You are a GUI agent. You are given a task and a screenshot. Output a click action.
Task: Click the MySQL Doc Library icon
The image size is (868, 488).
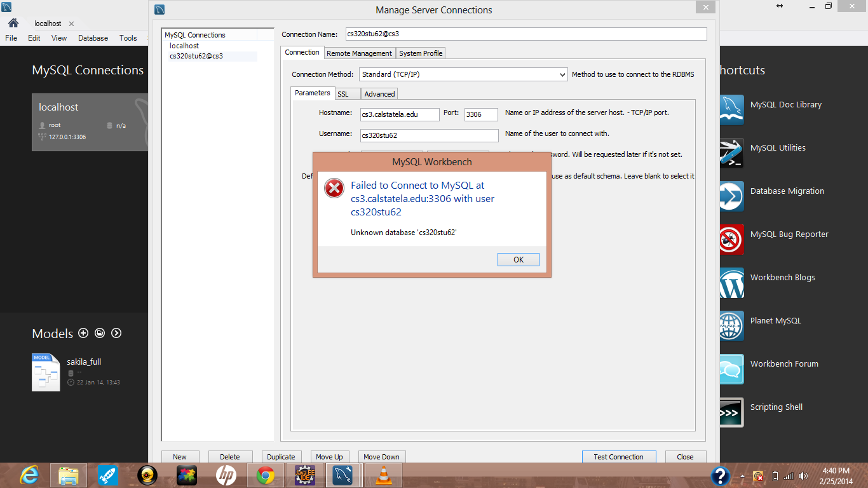click(x=731, y=109)
